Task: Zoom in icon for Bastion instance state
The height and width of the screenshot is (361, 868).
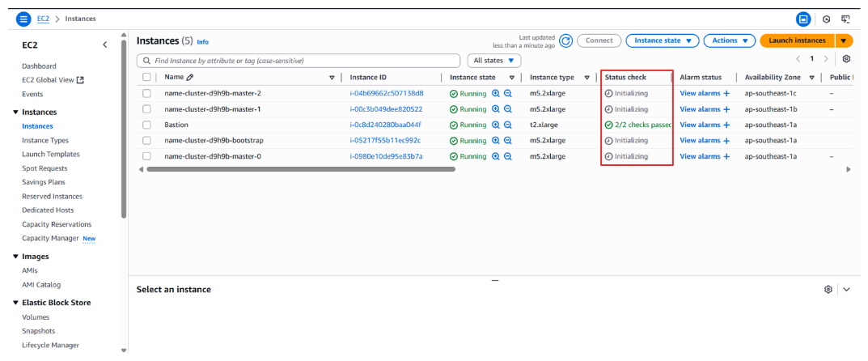Action: pyautogui.click(x=496, y=125)
